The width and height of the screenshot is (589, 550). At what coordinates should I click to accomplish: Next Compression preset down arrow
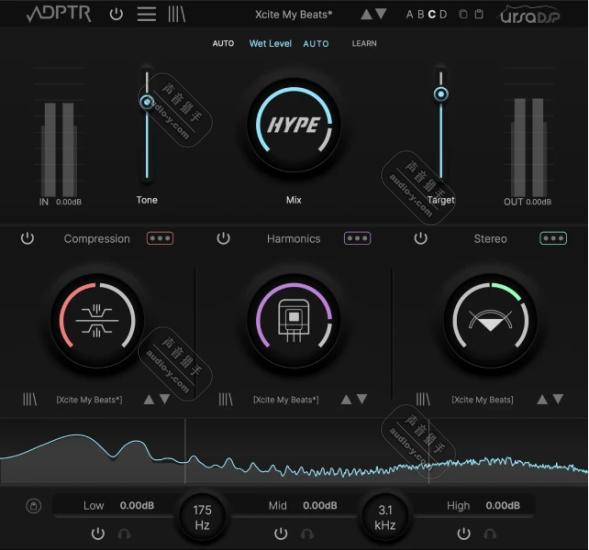click(165, 399)
